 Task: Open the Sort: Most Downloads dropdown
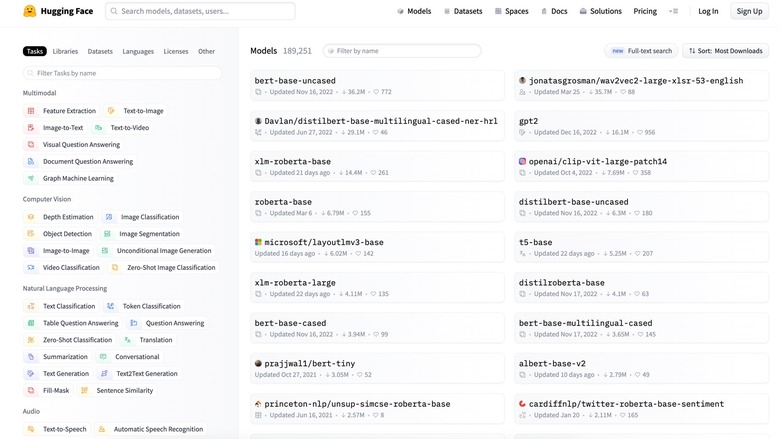(x=725, y=51)
